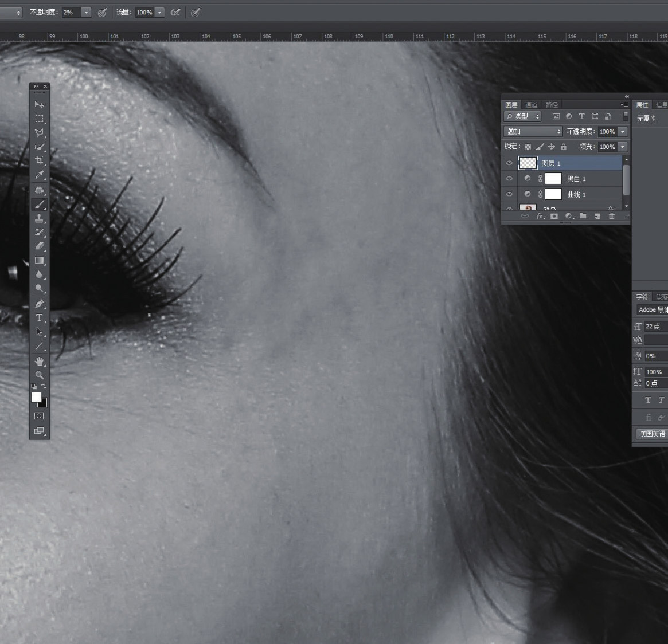This screenshot has width=668, height=644.
Task: Click the brush 流量 percentage field
Action: click(144, 13)
